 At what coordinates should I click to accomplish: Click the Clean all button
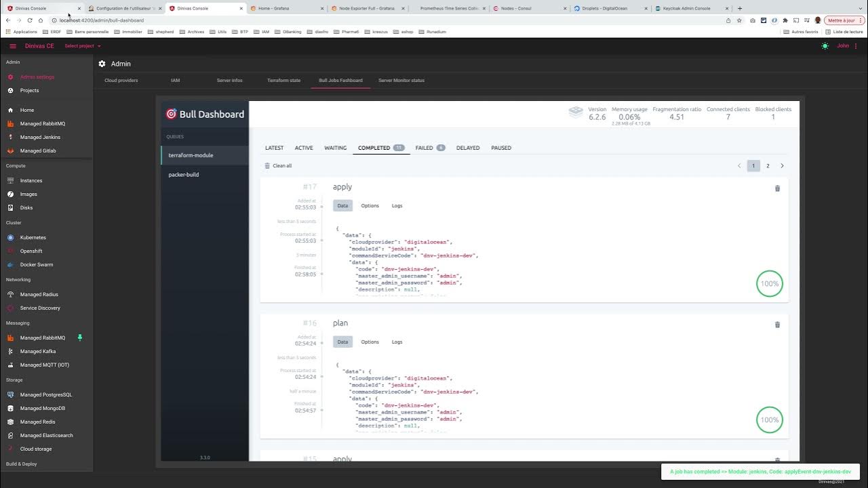pyautogui.click(x=278, y=166)
